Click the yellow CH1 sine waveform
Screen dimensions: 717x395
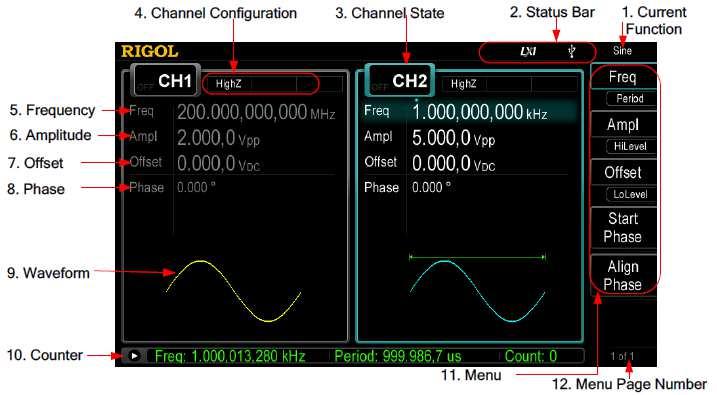click(x=234, y=291)
